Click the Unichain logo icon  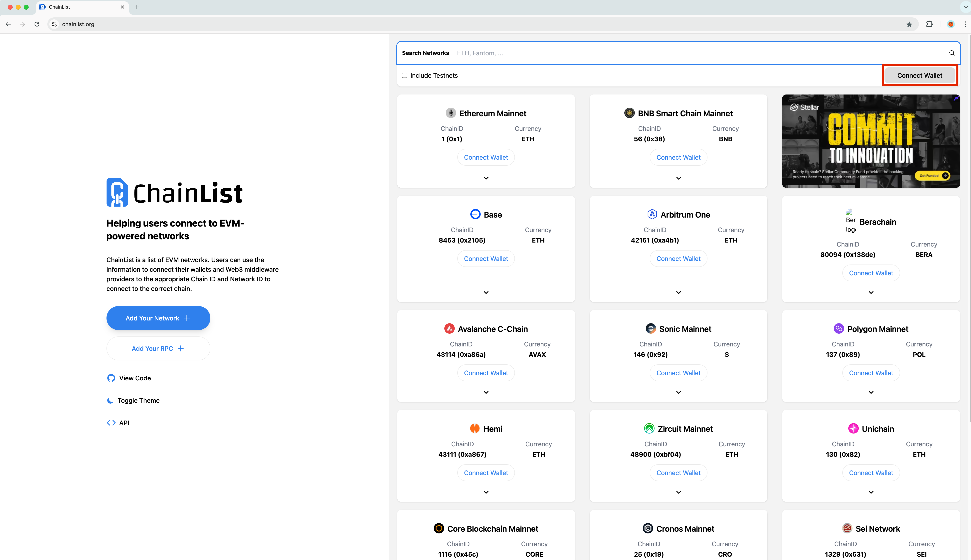853,429
